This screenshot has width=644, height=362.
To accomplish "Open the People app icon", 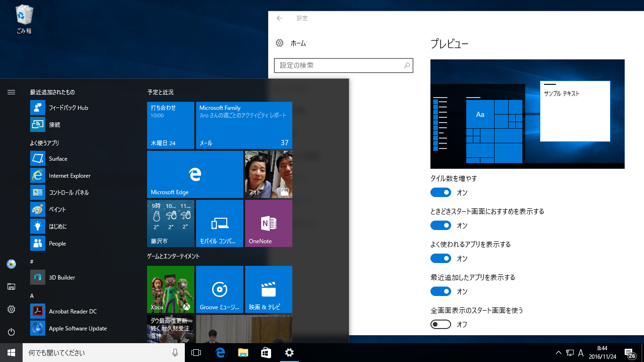I will pyautogui.click(x=38, y=243).
